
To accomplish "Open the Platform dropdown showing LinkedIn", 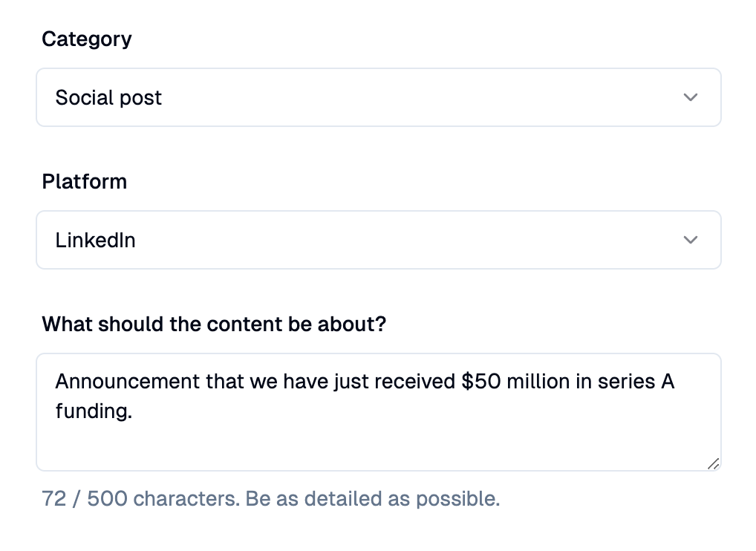I will [378, 240].
